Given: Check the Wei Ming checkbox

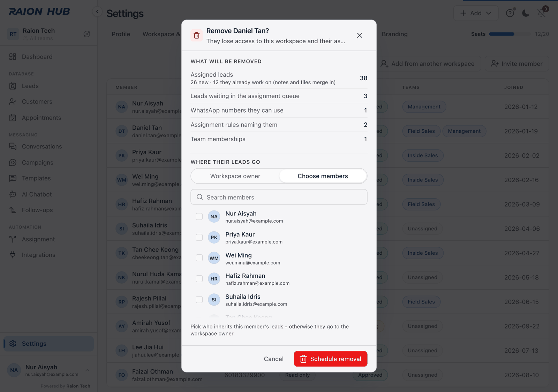Looking at the screenshot, I should click(x=199, y=258).
